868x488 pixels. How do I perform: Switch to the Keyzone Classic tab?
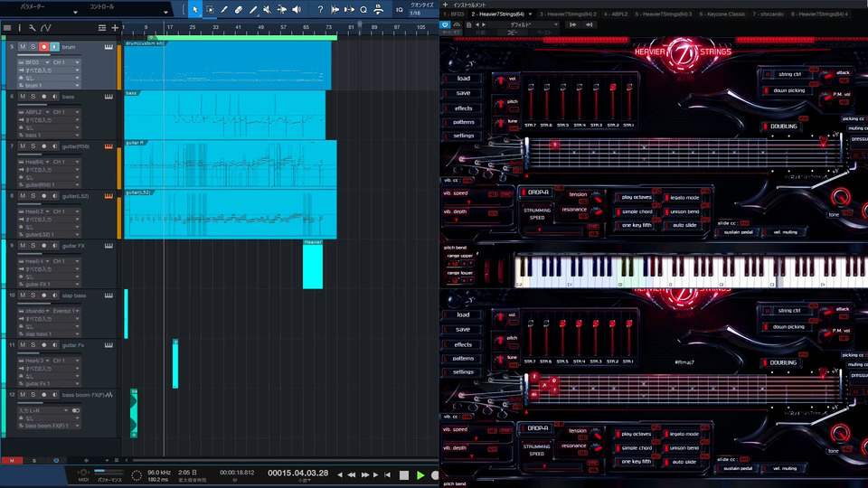(722, 14)
